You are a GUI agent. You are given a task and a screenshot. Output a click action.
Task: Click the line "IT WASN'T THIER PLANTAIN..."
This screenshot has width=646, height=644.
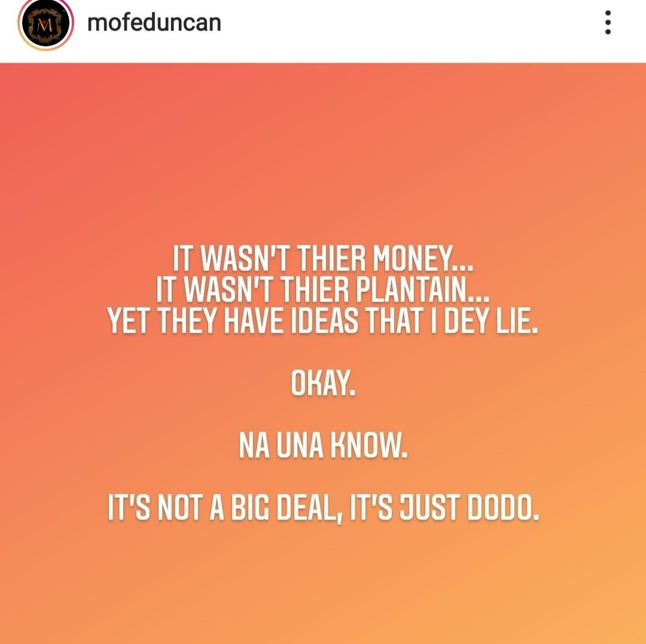click(322, 291)
